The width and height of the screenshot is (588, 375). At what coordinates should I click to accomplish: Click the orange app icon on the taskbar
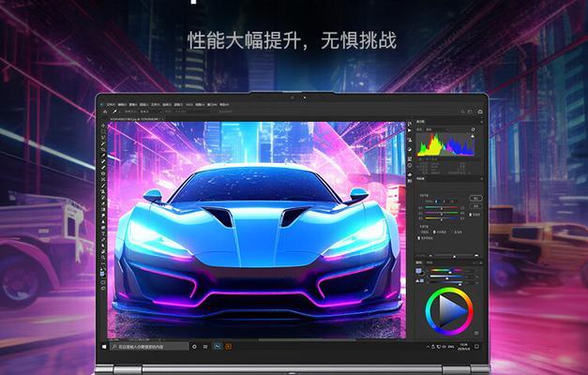228,347
